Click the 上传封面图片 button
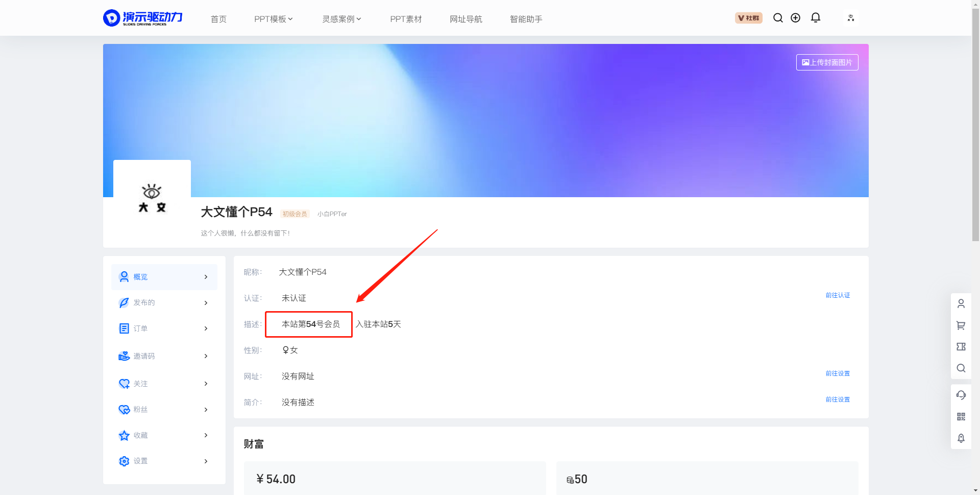The height and width of the screenshot is (495, 980). (x=827, y=62)
